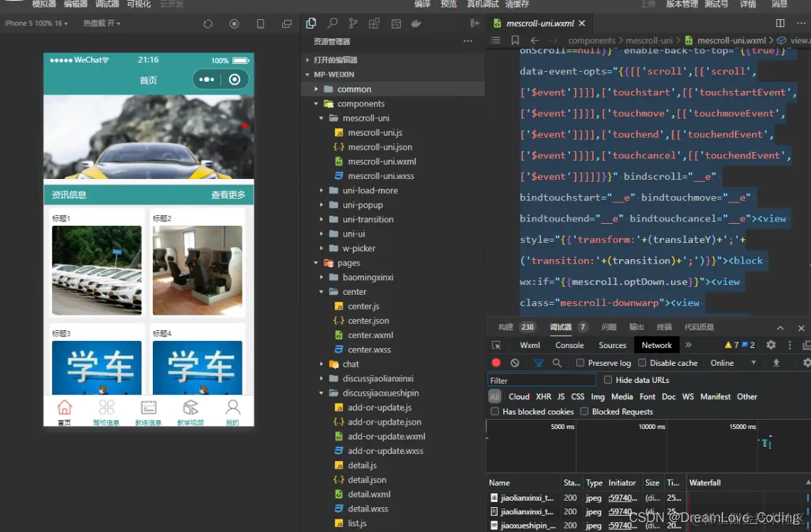The height and width of the screenshot is (532, 811).
Task: Open the source control branch icon
Action: (x=353, y=23)
